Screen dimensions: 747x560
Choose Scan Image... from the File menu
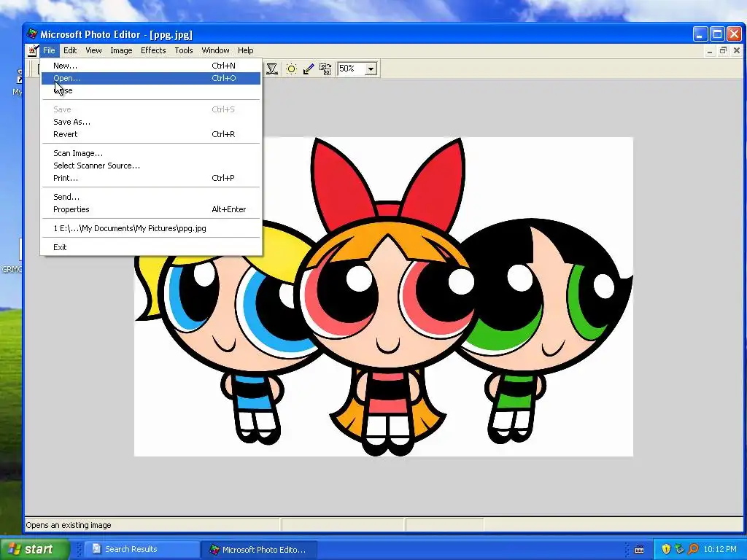151,153
